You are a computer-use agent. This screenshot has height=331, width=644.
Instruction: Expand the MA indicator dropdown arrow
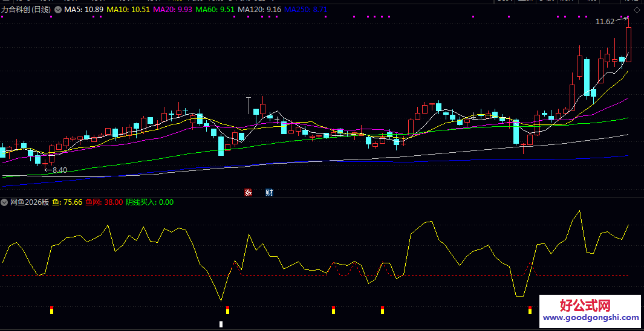click(57, 10)
